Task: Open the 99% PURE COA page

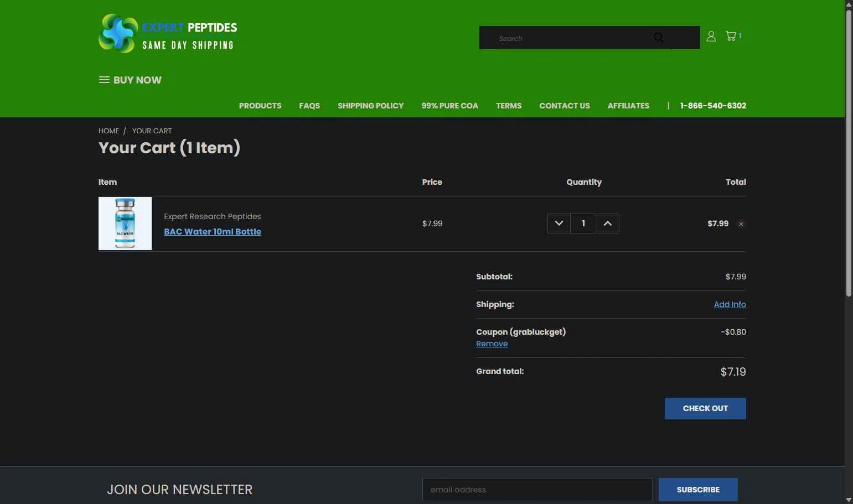Action: point(450,106)
